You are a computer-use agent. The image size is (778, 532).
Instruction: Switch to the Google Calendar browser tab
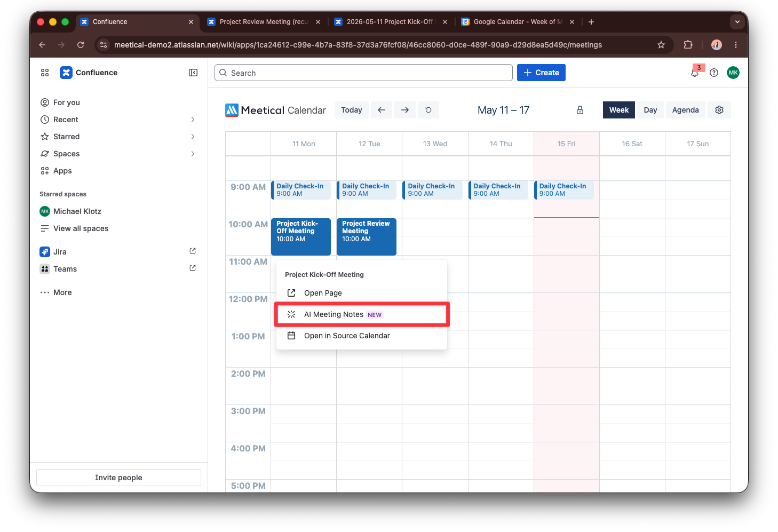[x=517, y=22]
